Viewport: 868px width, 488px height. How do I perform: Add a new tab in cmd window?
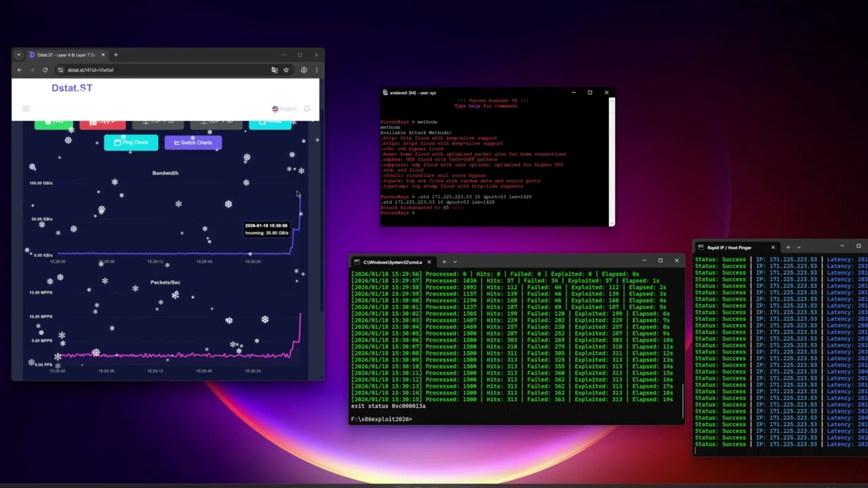click(444, 262)
